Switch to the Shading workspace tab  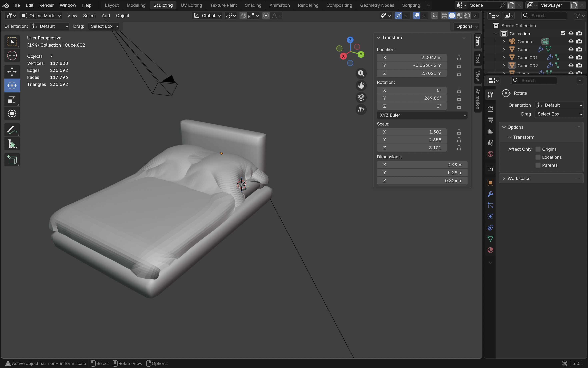[x=253, y=5]
